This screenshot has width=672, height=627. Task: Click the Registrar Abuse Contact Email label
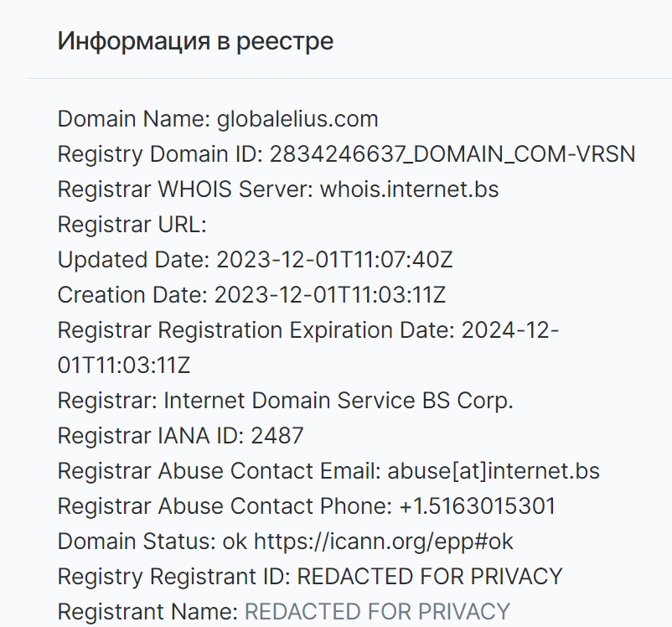[219, 470]
